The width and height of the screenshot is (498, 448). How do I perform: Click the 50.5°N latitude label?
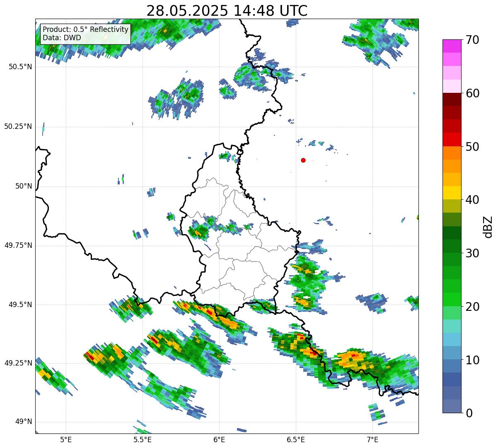pyautogui.click(x=20, y=67)
